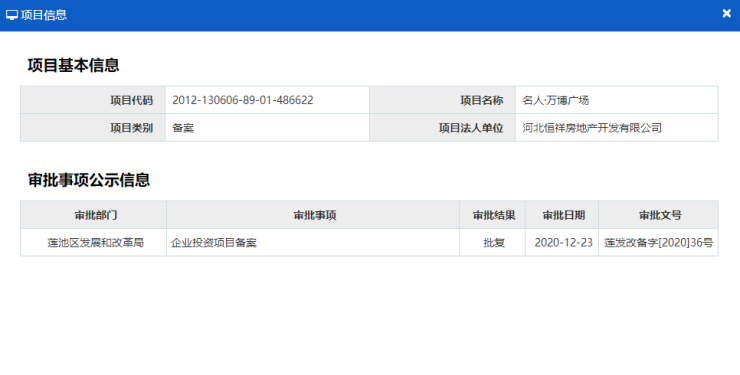
Task: Select approval date 2020-12-23
Action: (563, 242)
